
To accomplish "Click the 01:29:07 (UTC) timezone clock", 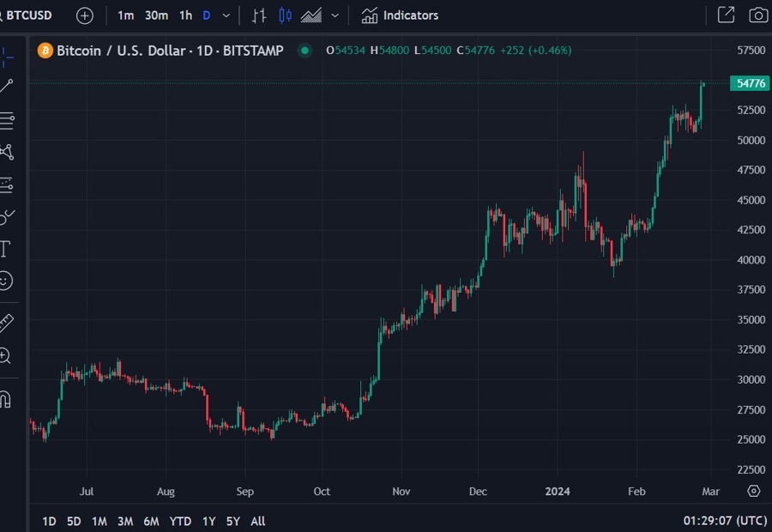I will point(725,521).
